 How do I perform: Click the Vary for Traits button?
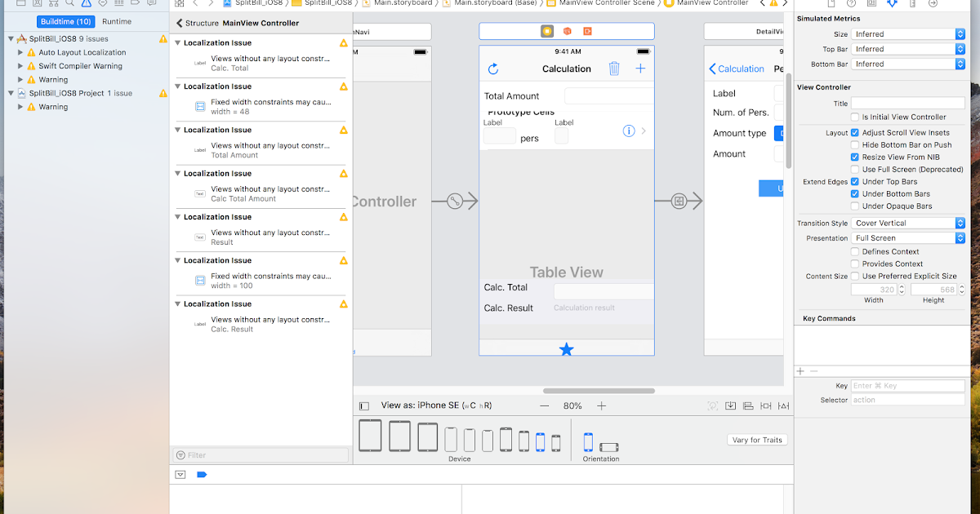756,440
